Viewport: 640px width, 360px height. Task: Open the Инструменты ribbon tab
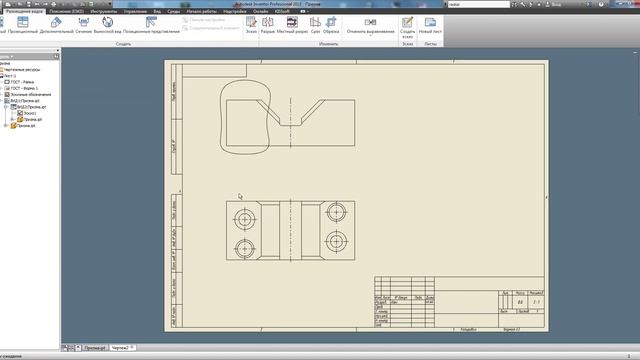point(104,11)
